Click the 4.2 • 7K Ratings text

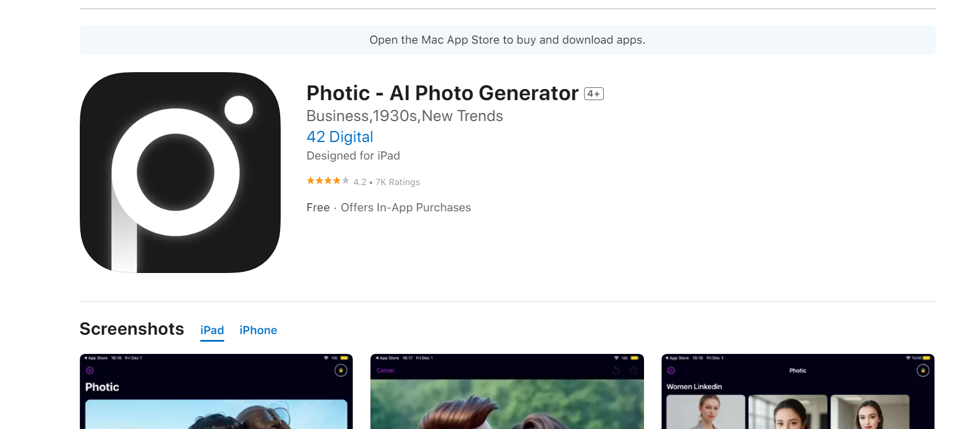(x=387, y=182)
